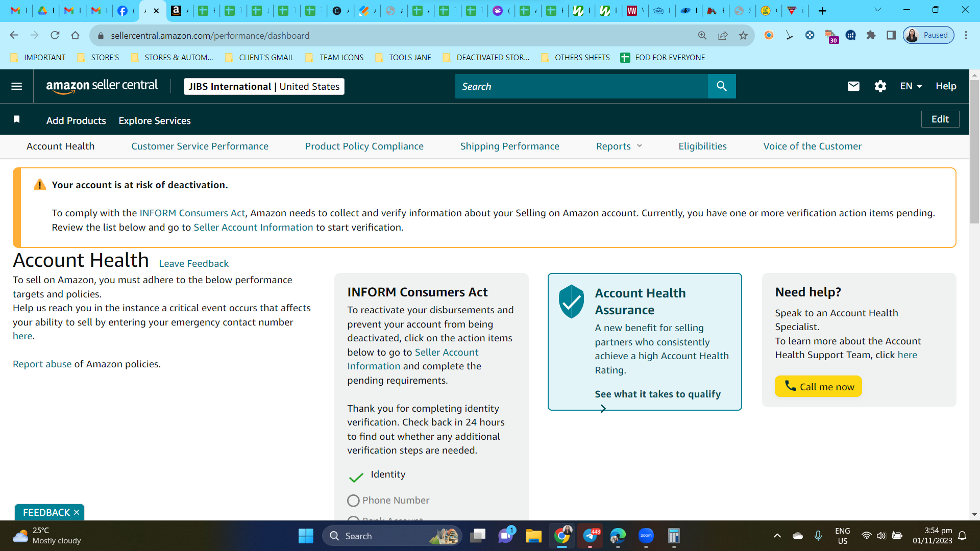Screen dimensions: 980x551
Task: Open Telegram from the taskbar
Action: pyautogui.click(x=590, y=536)
